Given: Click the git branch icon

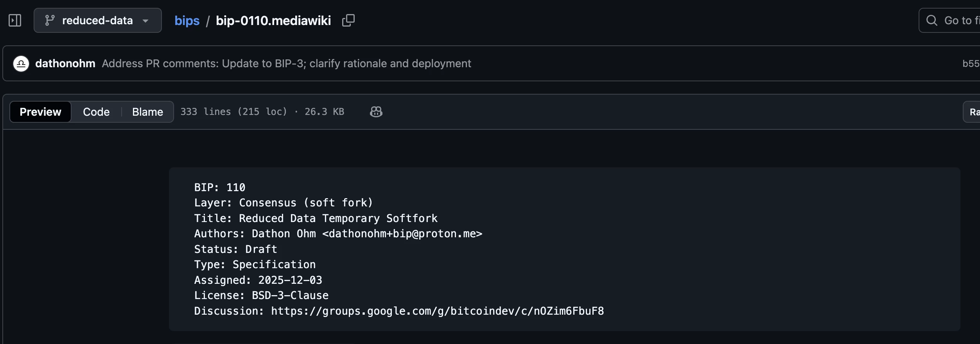Looking at the screenshot, I should coord(50,20).
